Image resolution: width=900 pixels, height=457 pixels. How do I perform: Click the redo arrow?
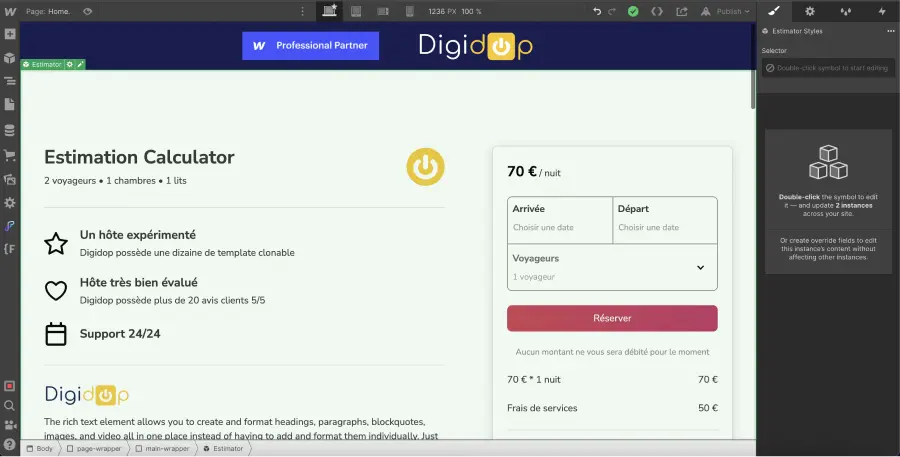(612, 11)
